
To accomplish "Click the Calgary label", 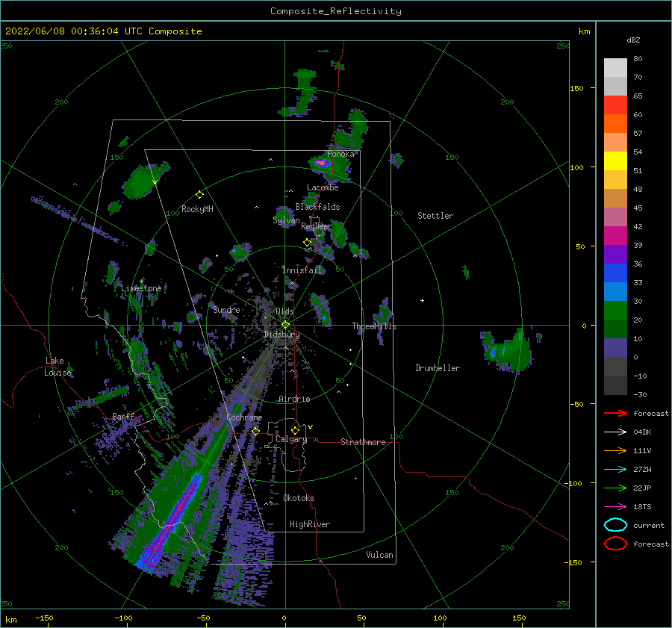I will (291, 439).
